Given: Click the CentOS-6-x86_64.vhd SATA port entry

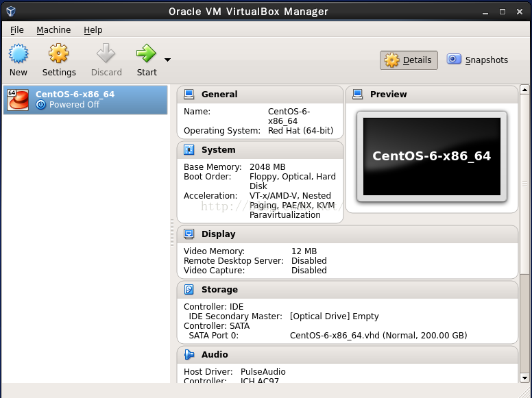Looking at the screenshot, I should click(378, 336).
